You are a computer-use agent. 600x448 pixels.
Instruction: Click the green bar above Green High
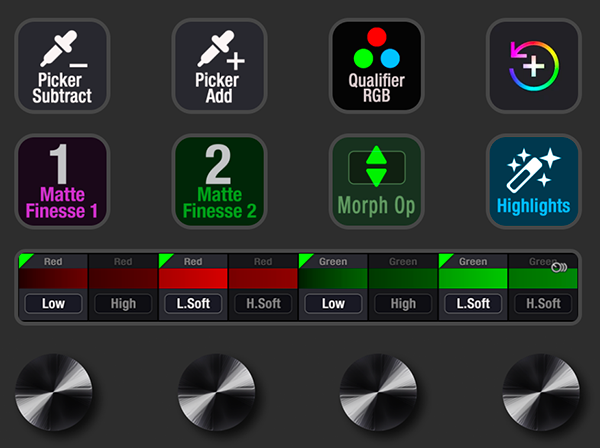403,278
